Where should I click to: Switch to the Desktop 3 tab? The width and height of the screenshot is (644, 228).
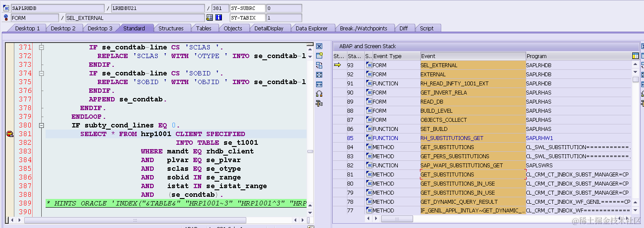[100, 28]
